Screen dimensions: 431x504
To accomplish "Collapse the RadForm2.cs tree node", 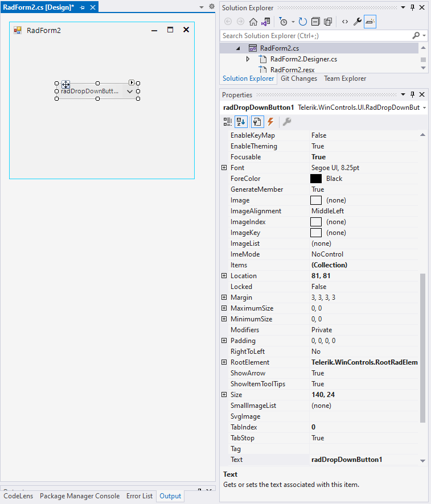I will point(238,48).
